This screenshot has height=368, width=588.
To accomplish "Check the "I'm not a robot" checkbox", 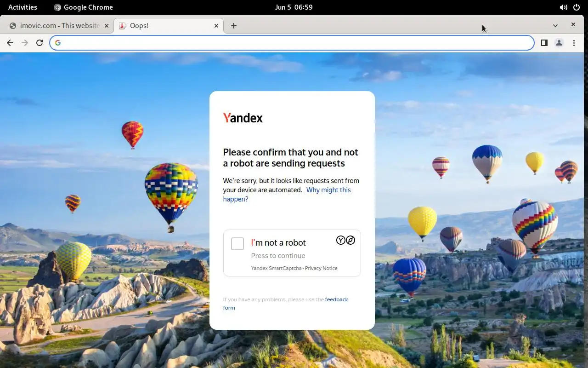I will (x=237, y=244).
